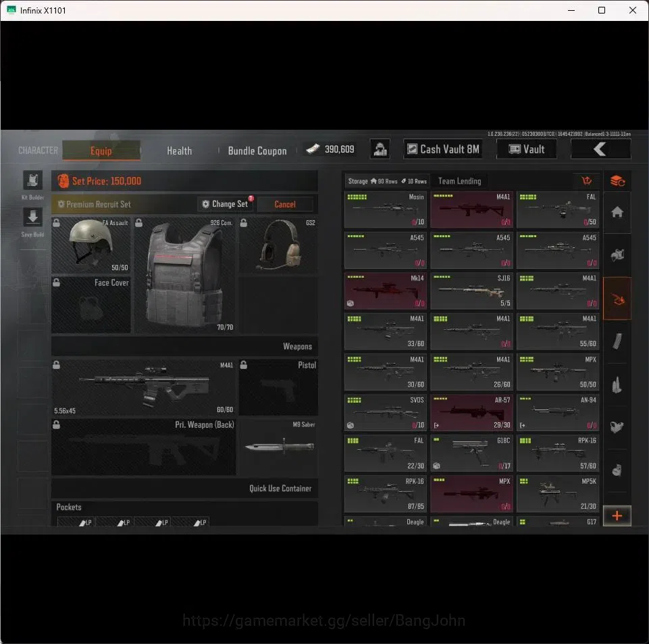649x644 pixels.
Task: Select the empty Pistol slot
Action: (278, 387)
